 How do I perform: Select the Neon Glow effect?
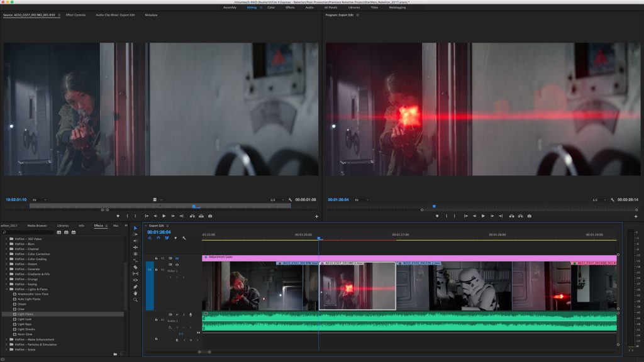point(25,334)
